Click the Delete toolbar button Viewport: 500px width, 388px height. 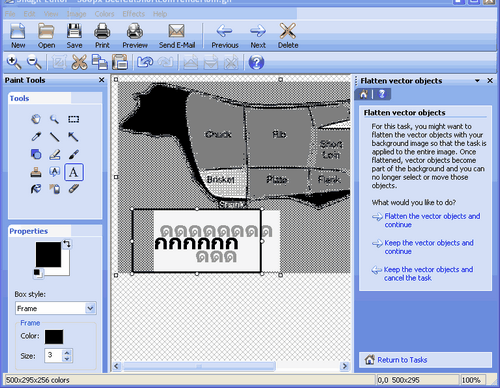(288, 36)
